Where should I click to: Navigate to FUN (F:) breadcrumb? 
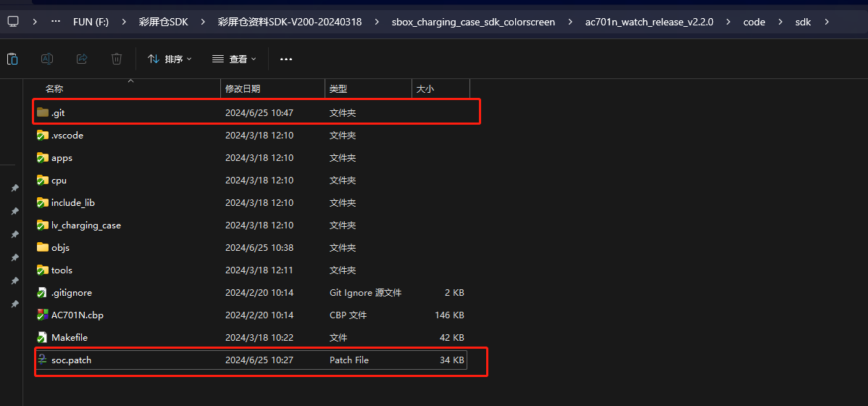tap(91, 22)
